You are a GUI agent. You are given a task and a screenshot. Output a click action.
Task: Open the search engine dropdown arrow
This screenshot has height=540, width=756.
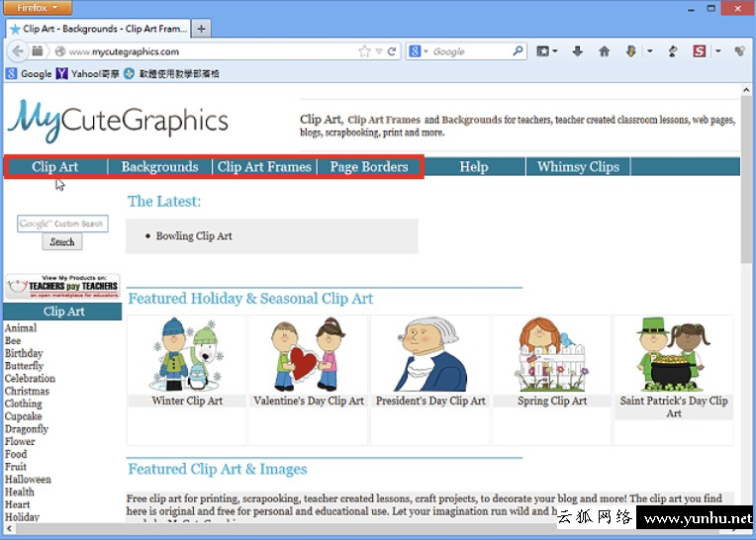pos(425,51)
